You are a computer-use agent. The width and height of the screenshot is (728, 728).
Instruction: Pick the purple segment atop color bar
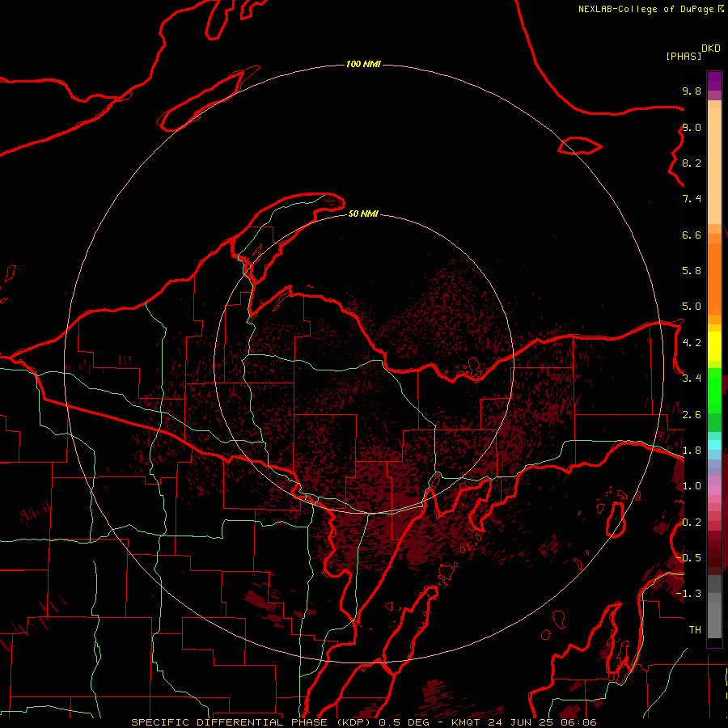point(714,81)
